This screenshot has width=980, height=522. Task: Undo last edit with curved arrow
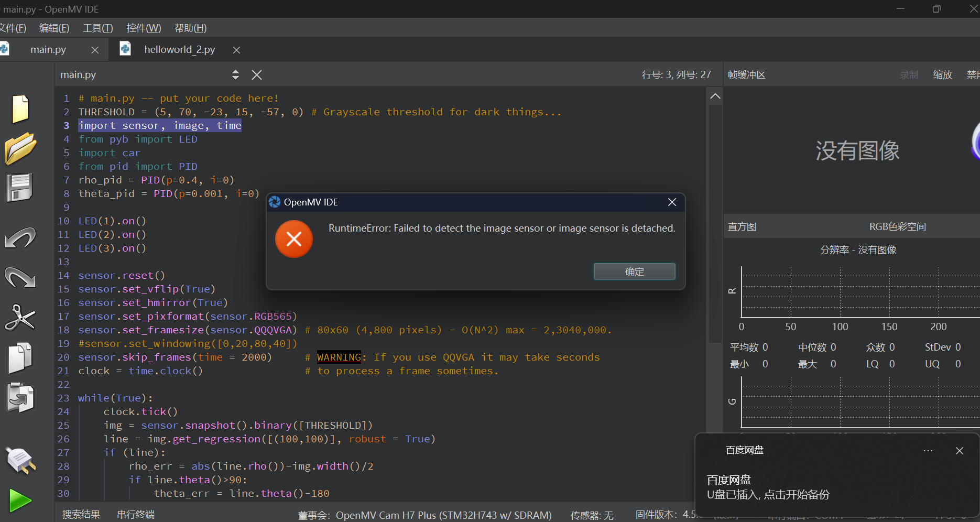click(x=20, y=237)
